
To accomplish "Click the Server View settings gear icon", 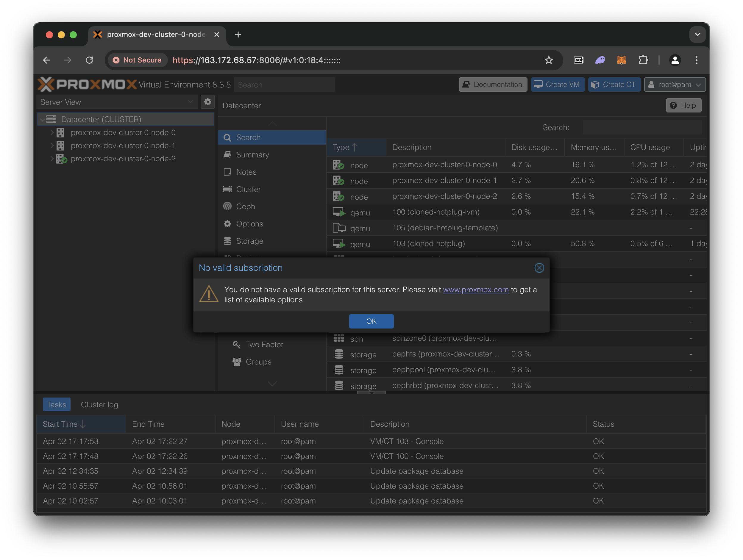I will pyautogui.click(x=207, y=102).
